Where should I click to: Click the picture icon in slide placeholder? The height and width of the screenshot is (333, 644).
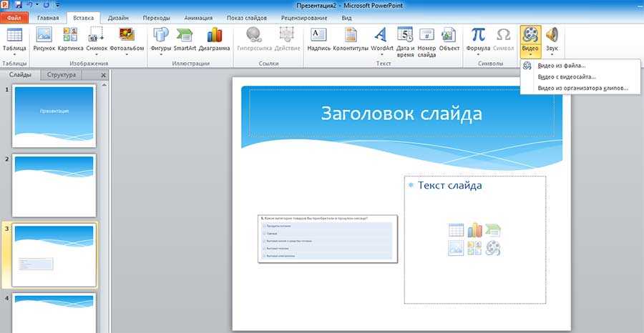(456, 248)
